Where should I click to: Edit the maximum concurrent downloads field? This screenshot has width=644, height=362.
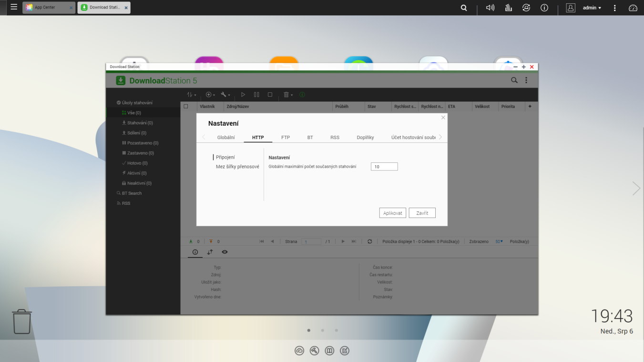pos(384,167)
